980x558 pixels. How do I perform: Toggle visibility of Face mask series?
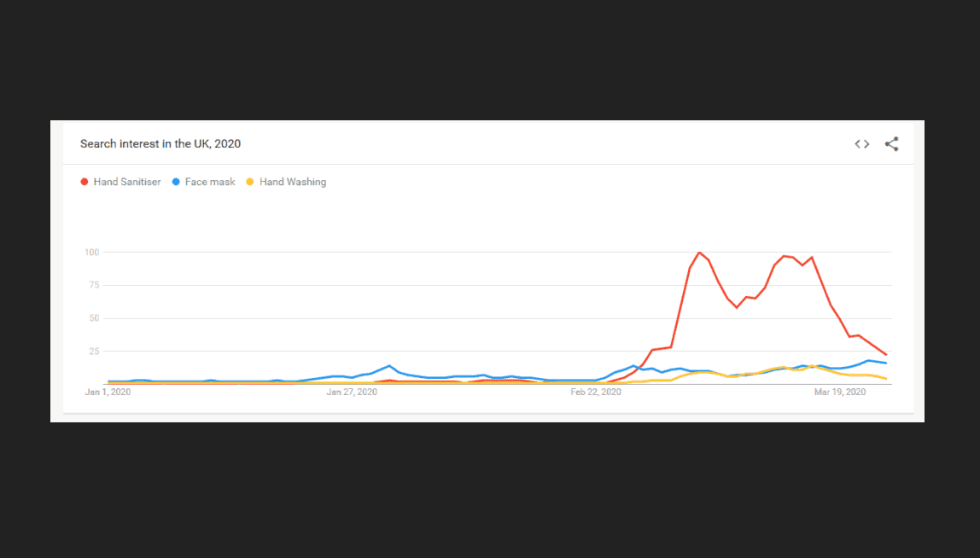point(203,181)
